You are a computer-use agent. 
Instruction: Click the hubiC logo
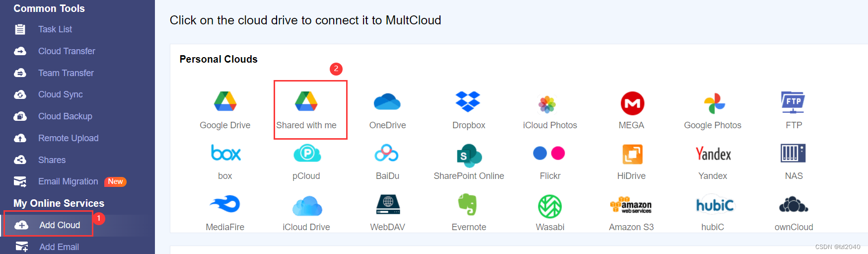pyautogui.click(x=715, y=204)
